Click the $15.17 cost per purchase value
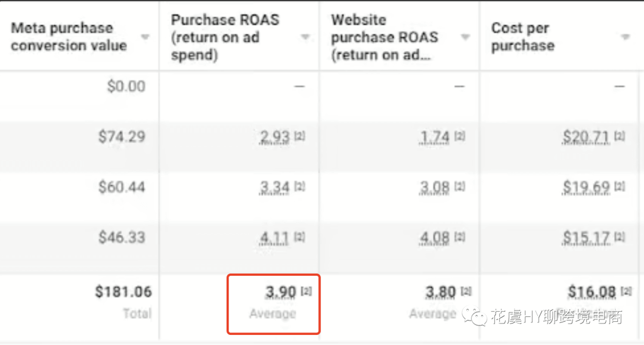This screenshot has width=644, height=345. pyautogui.click(x=586, y=238)
